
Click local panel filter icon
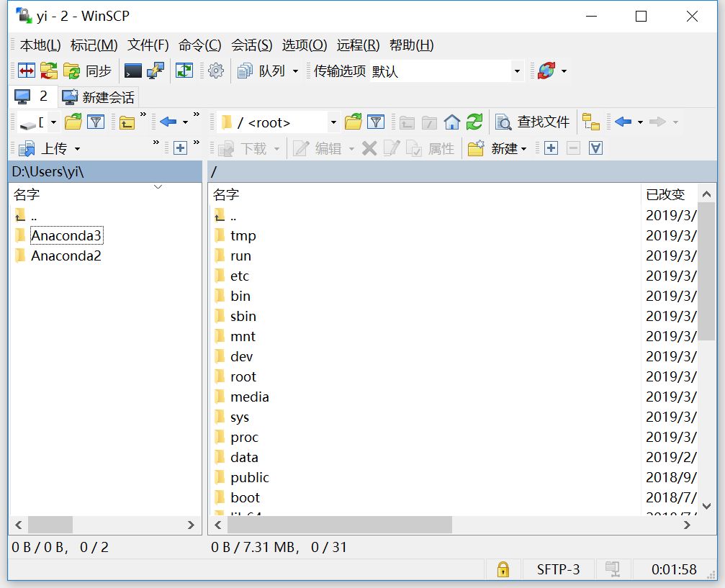96,122
